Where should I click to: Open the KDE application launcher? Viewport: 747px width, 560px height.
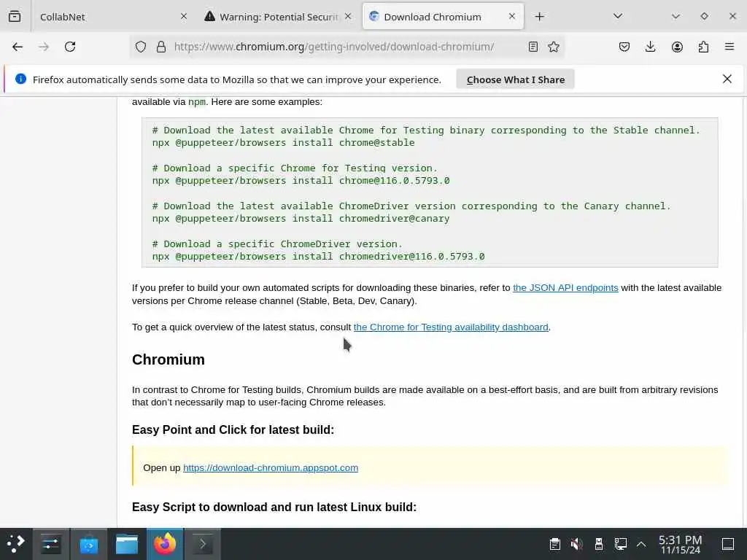click(x=16, y=544)
